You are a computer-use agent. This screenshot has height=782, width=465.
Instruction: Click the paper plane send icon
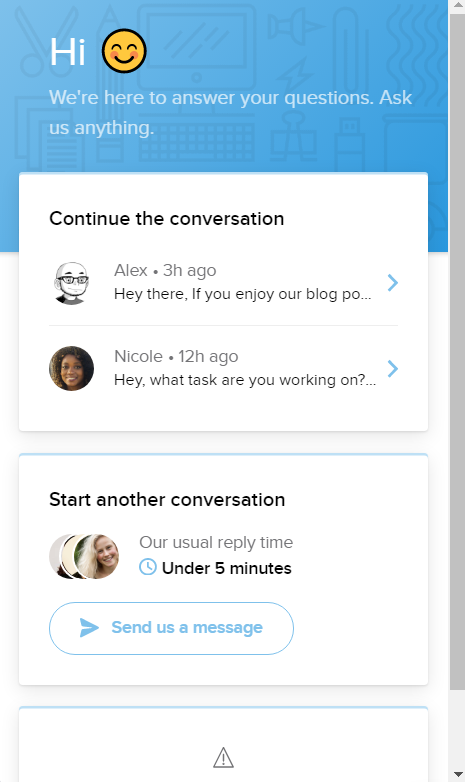tap(89, 627)
